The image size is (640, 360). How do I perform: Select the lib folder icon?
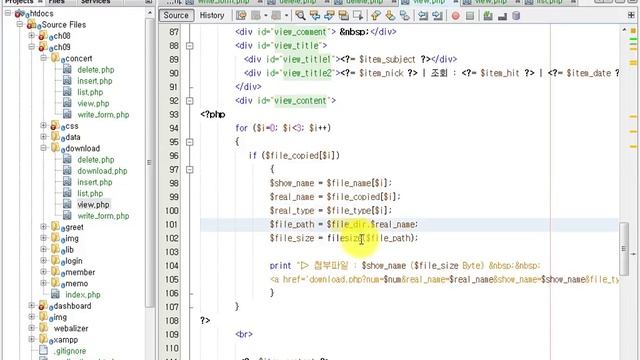[x=56, y=249]
